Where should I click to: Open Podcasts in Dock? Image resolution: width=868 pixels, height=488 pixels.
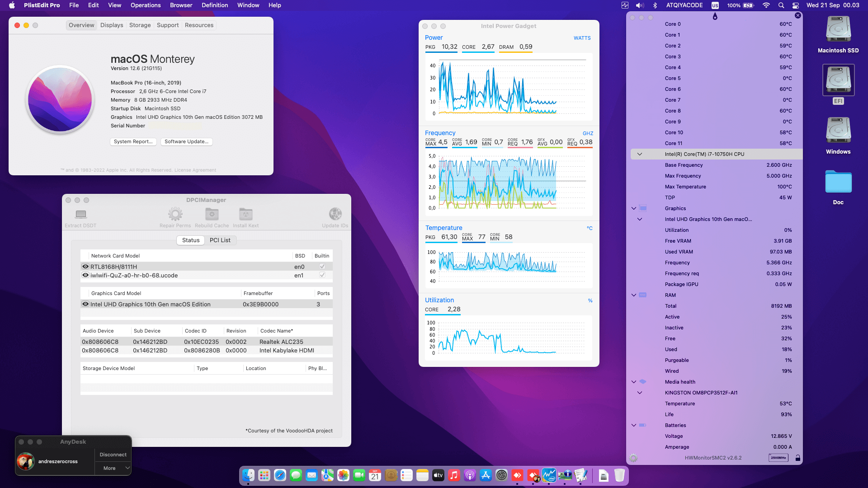pos(470,475)
